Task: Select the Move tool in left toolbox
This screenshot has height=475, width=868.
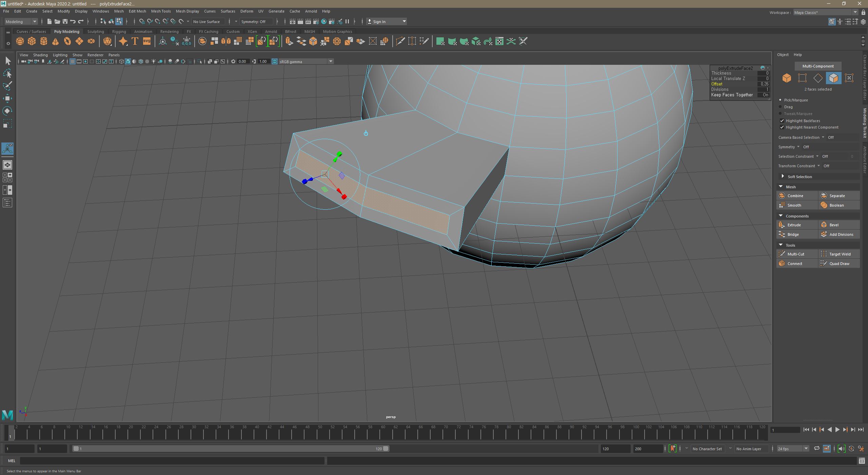Action: pos(7,98)
